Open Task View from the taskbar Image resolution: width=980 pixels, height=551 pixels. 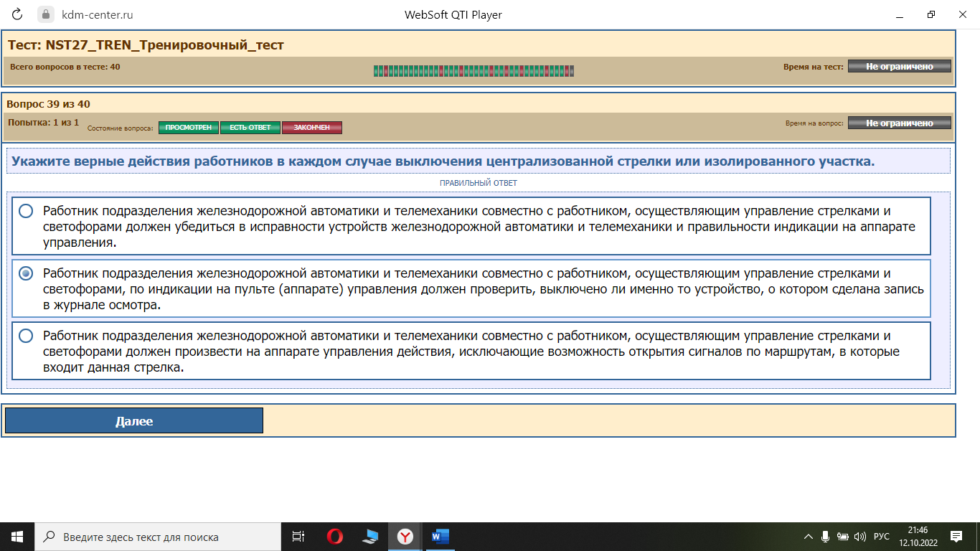coord(298,536)
